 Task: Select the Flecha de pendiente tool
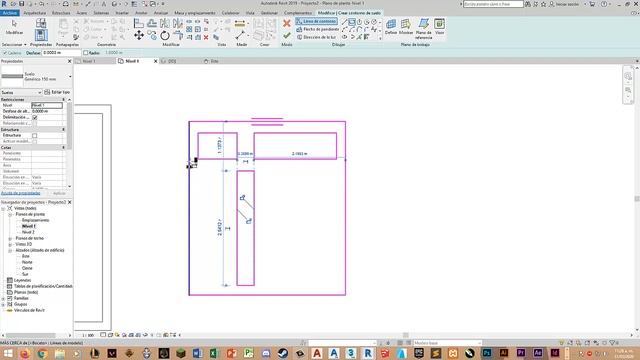pos(318,29)
